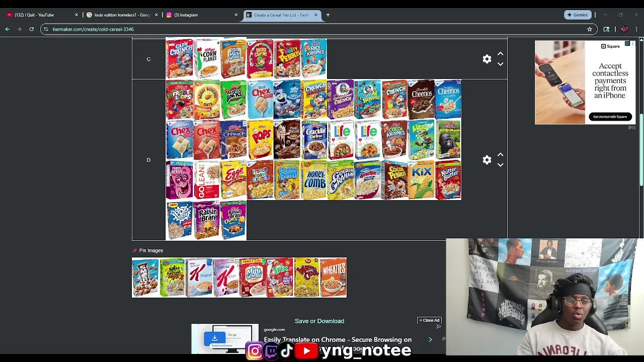The height and width of the screenshot is (362, 644).
Task: Click the Close Ad button
Action: point(429,320)
